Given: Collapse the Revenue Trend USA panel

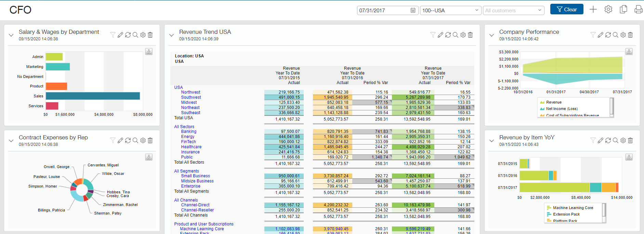Looking at the screenshot, I should (x=172, y=35).
